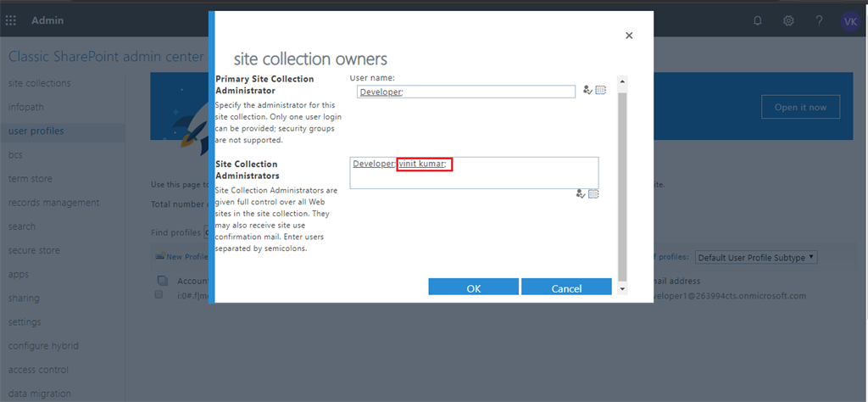Open infopath in the sidebar
868x402 pixels.
click(x=26, y=107)
